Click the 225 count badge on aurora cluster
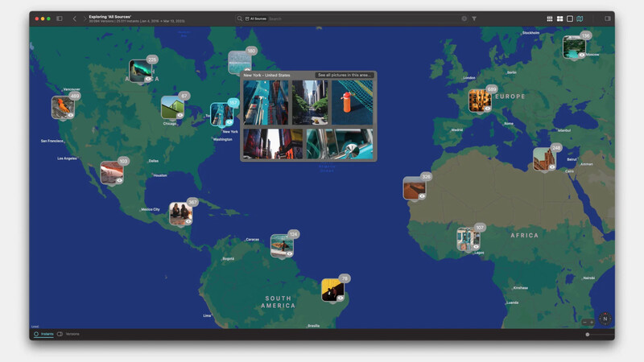Image resolution: width=644 pixels, height=362 pixels. click(x=152, y=60)
